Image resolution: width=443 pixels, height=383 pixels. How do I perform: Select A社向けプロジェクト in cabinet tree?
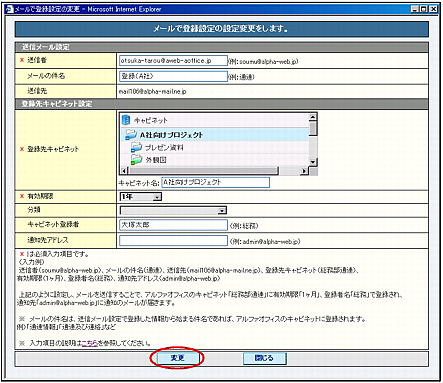[171, 135]
